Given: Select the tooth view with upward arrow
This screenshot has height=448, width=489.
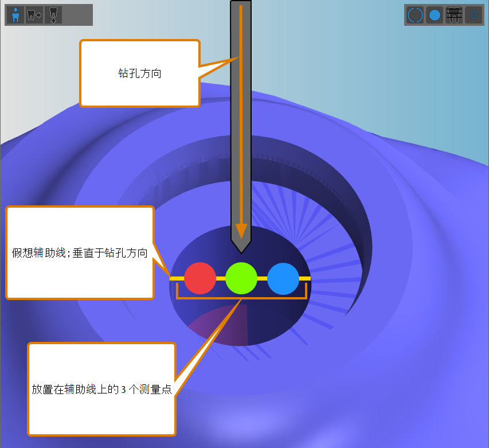Looking at the screenshot, I should [x=53, y=15].
